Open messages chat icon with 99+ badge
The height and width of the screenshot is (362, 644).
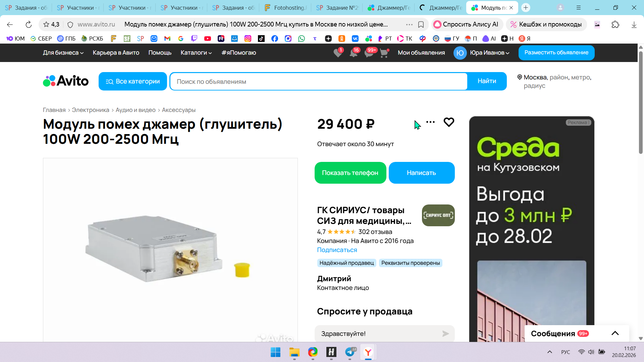369,53
